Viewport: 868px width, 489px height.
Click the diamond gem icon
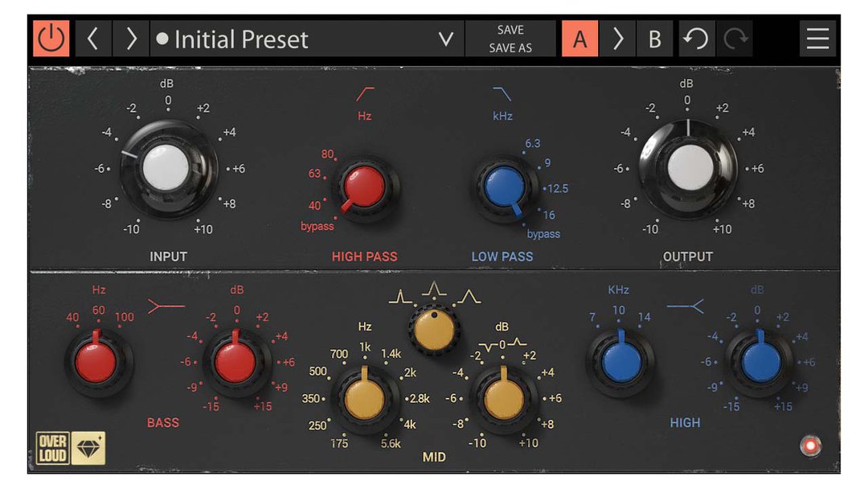tap(88, 449)
